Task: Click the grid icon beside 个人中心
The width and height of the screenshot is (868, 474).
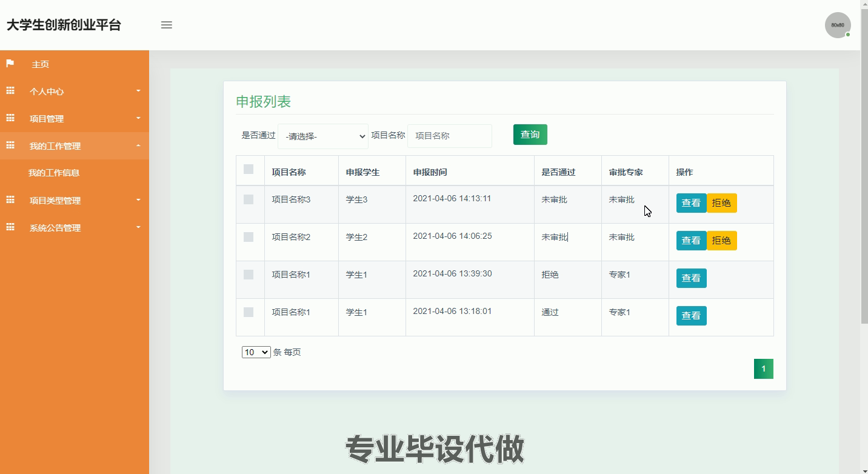Action: tap(10, 91)
